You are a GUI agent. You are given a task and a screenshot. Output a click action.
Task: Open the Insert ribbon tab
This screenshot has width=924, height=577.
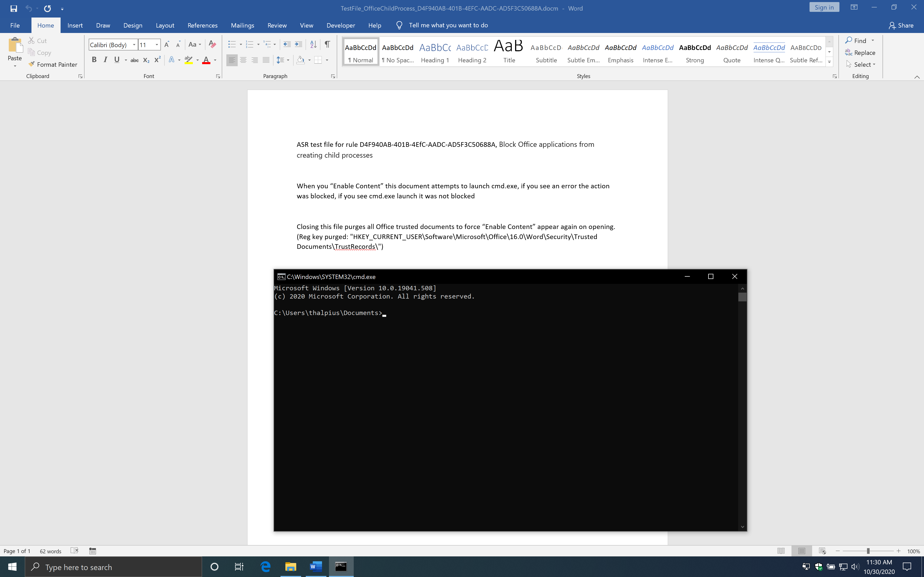75,25
